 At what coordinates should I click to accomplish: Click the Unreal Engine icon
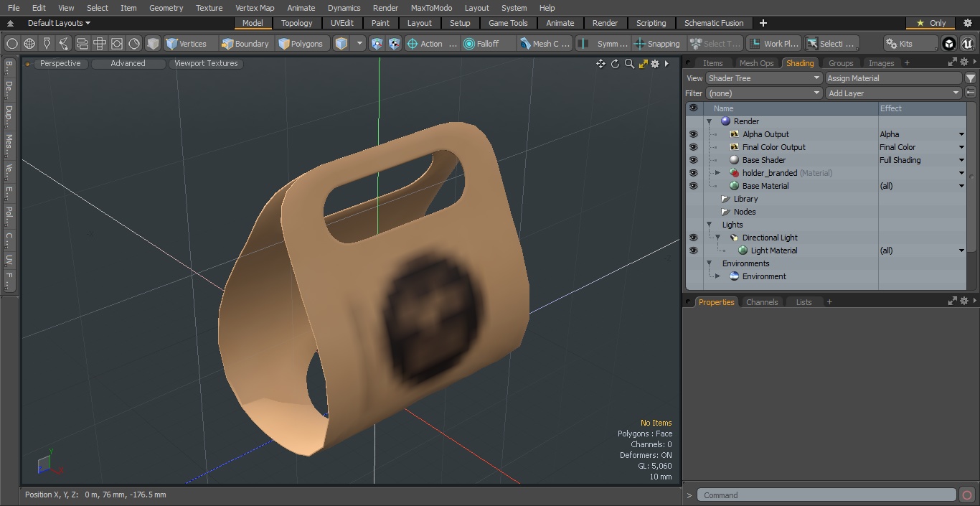[x=967, y=44]
